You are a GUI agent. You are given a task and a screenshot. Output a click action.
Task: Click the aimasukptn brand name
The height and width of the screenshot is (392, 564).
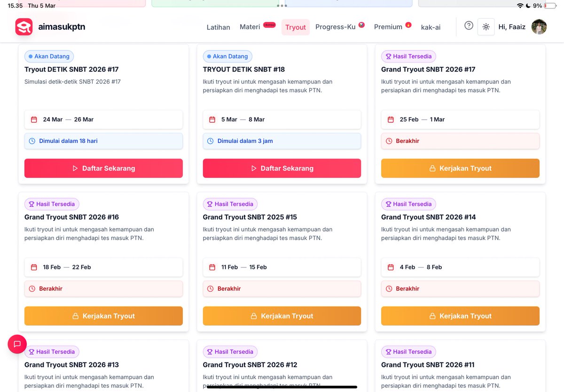pyautogui.click(x=62, y=27)
